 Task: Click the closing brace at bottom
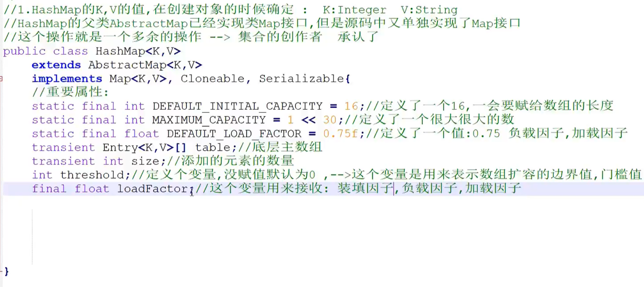point(6,271)
